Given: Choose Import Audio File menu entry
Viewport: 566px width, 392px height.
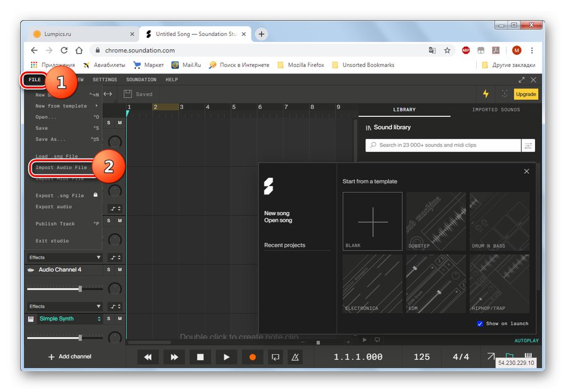Looking at the screenshot, I should [61, 168].
